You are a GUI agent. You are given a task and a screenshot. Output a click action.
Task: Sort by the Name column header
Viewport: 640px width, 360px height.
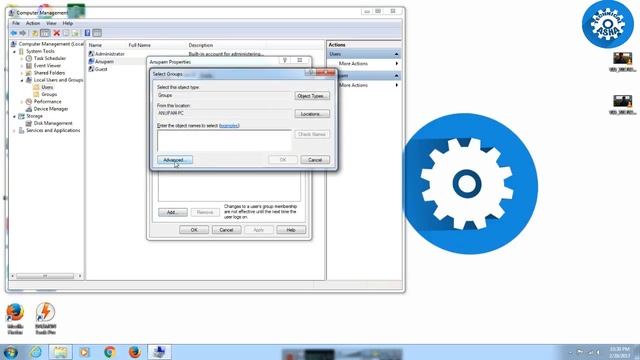click(x=95, y=45)
